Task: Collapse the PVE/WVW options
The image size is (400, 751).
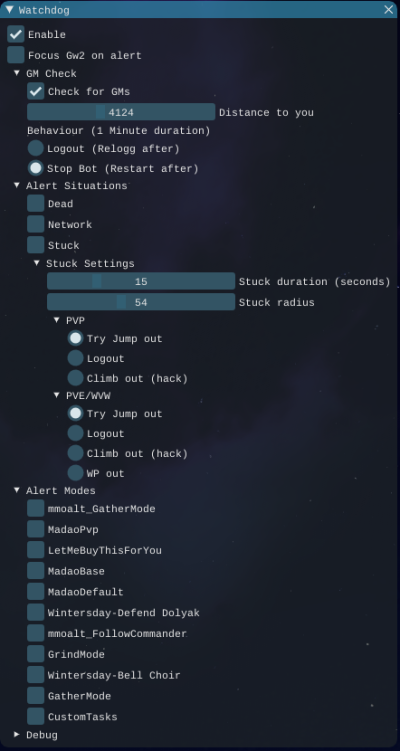Action: pos(57,395)
